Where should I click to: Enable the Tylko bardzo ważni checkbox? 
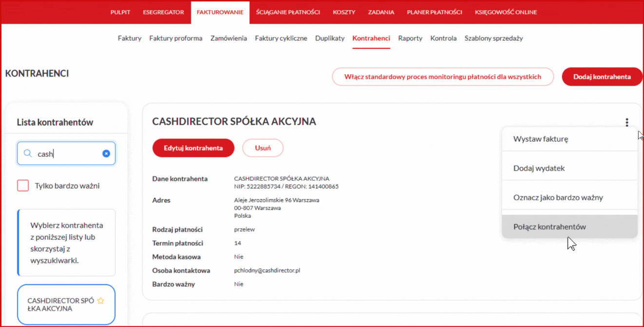click(23, 186)
